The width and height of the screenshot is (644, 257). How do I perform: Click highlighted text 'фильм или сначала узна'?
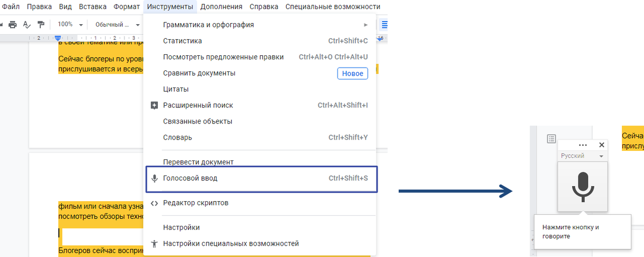100,205
